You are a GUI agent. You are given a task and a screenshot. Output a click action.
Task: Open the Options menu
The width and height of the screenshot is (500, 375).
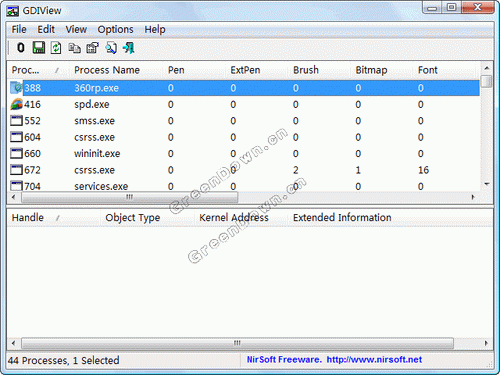[x=115, y=29]
